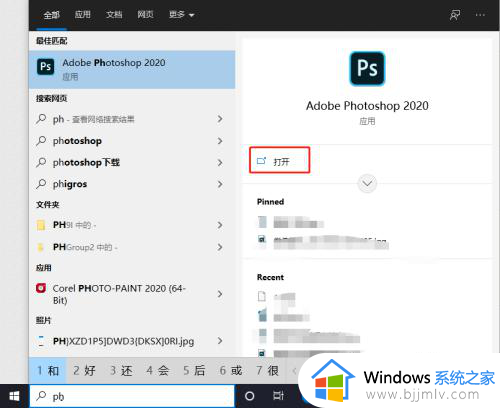Expand more actions with the circular chevron
Image resolution: width=500 pixels, height=408 pixels.
(x=367, y=183)
